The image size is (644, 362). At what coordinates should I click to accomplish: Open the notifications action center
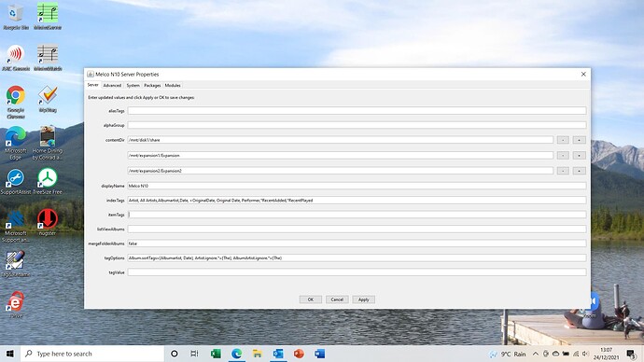click(x=631, y=354)
